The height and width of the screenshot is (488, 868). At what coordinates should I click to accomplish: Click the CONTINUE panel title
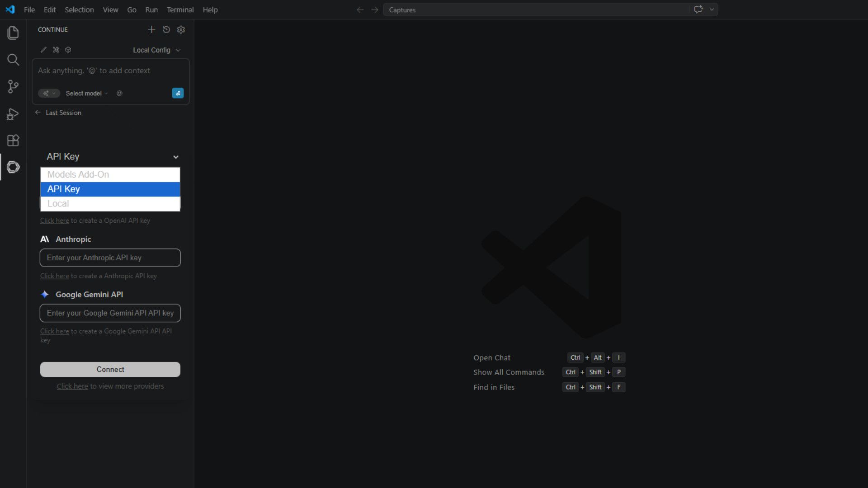click(52, 29)
